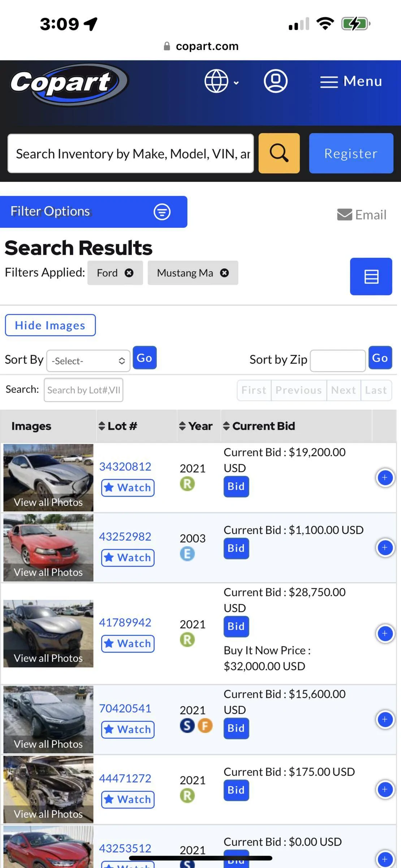Bid on lot 44471272
Screen dimensions: 401x868
pos(236,790)
